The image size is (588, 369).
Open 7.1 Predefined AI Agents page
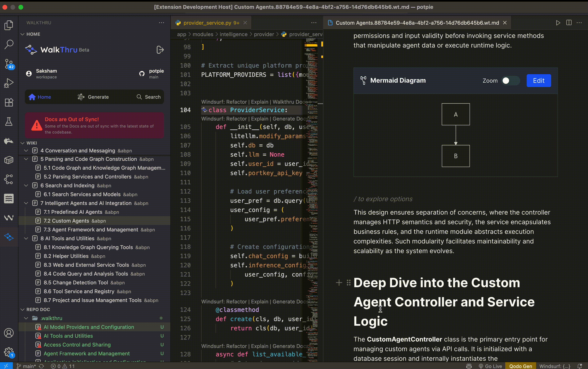click(x=94, y=212)
